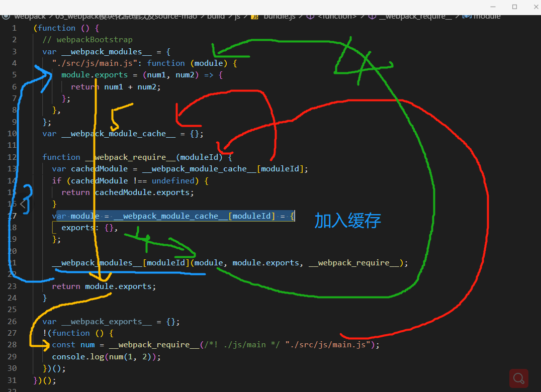
Task: Open the <function> breadcrumb item
Action: coord(337,16)
